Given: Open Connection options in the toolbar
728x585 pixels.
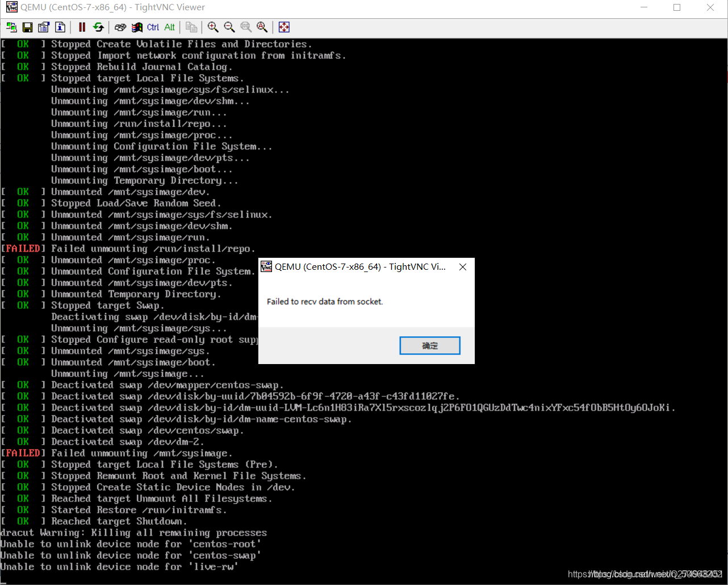Looking at the screenshot, I should coord(44,27).
